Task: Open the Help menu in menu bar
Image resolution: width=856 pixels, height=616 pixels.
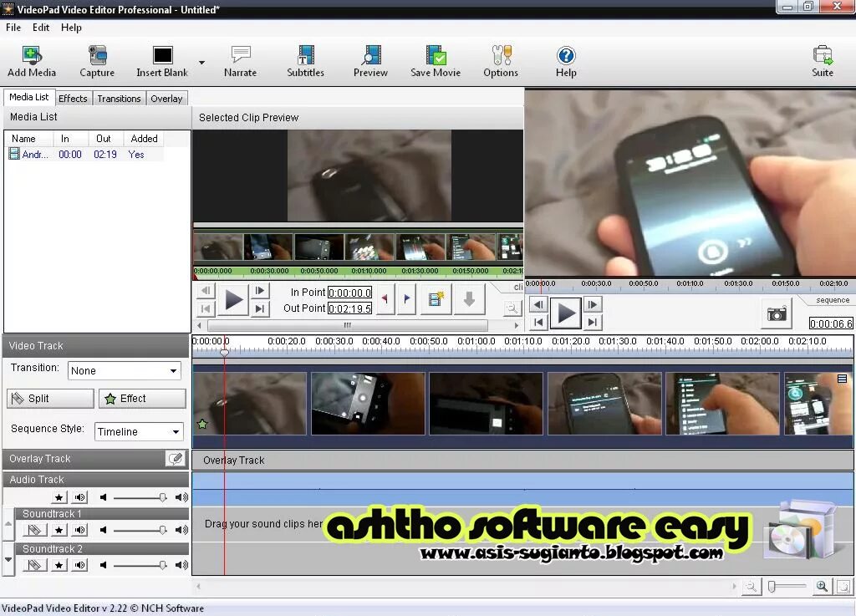Action: point(71,28)
